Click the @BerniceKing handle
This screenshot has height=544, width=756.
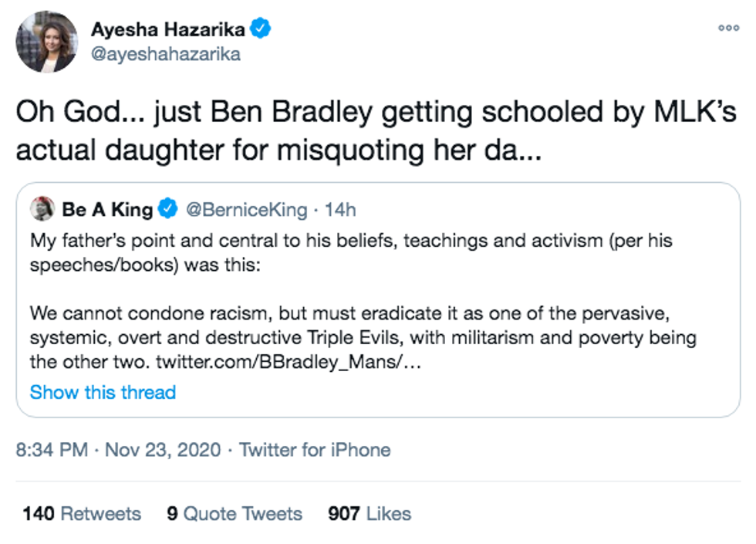point(245,209)
